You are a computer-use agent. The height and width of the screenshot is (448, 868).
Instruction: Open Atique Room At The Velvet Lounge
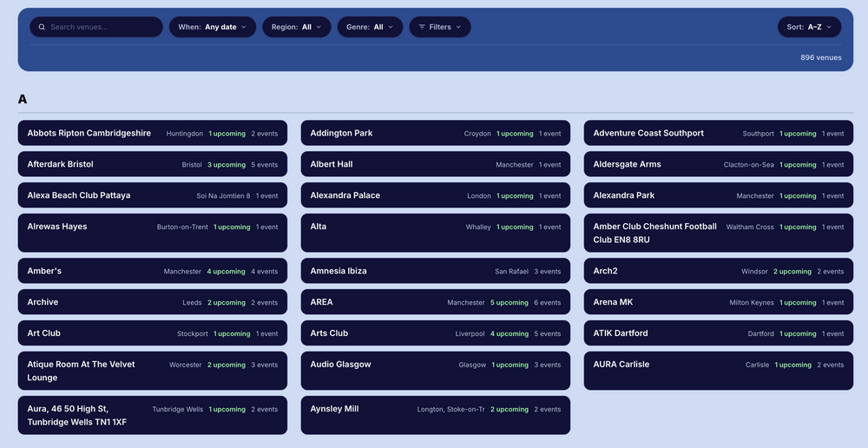coord(153,371)
